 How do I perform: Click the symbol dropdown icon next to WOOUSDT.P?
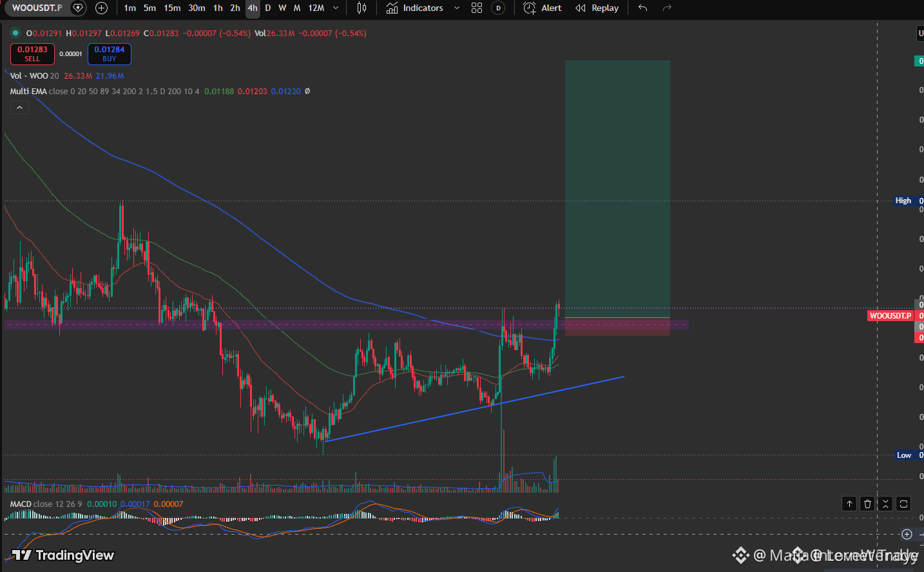click(78, 8)
